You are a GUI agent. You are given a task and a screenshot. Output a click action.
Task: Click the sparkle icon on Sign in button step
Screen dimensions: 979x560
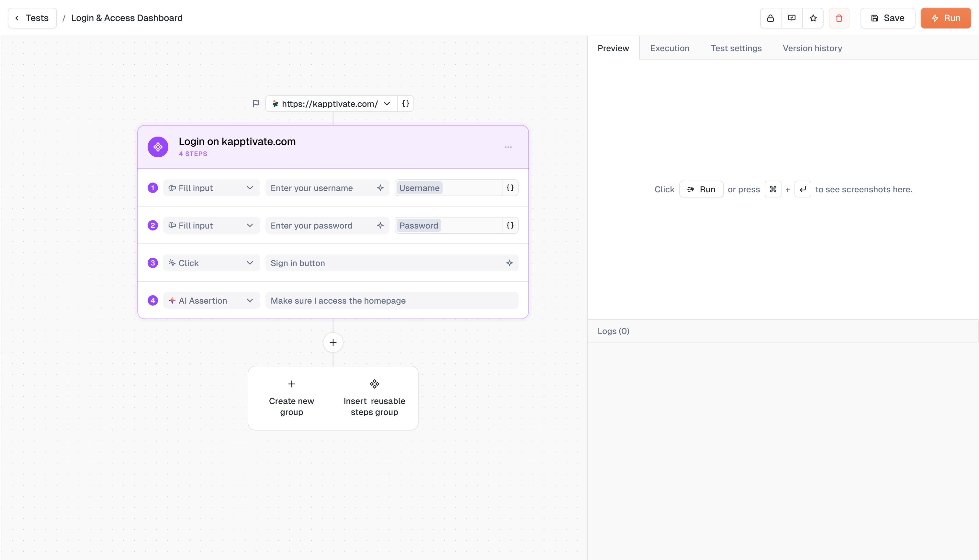tap(509, 263)
